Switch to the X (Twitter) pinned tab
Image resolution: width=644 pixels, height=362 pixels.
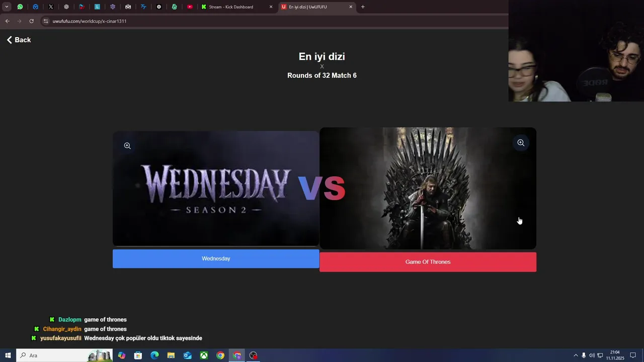click(51, 7)
